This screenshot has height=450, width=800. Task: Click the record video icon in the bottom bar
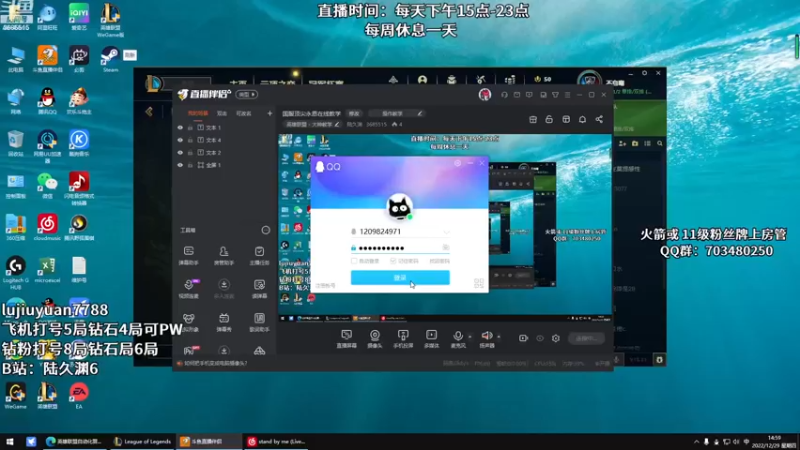523,338
